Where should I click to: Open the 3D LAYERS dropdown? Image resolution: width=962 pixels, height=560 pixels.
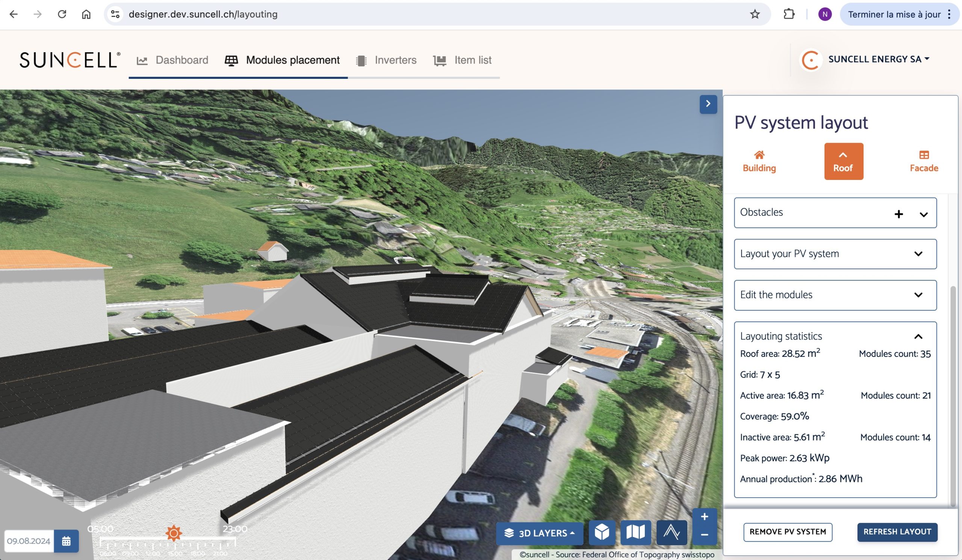point(539,533)
